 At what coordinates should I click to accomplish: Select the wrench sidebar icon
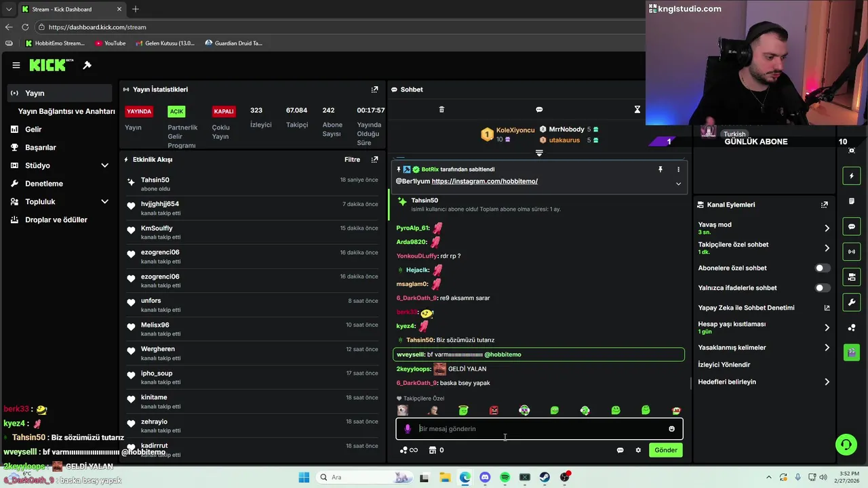852,302
